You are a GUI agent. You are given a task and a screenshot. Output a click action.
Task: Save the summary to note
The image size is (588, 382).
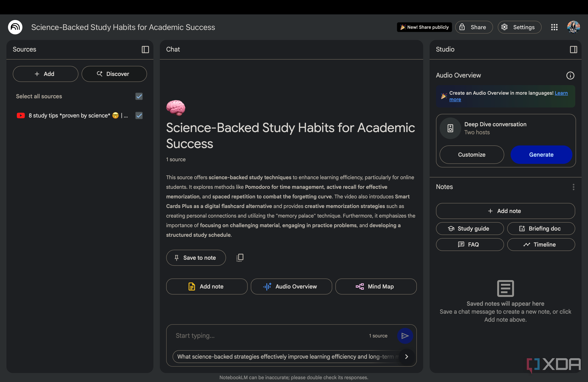pos(196,258)
